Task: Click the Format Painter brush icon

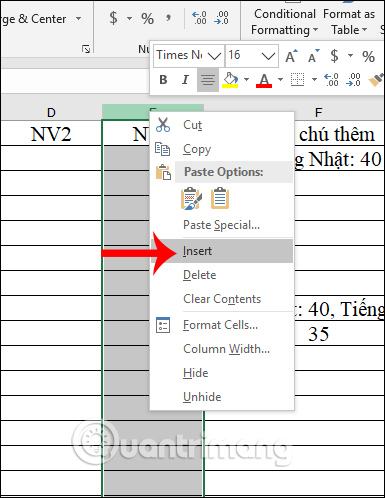Action: click(x=376, y=80)
